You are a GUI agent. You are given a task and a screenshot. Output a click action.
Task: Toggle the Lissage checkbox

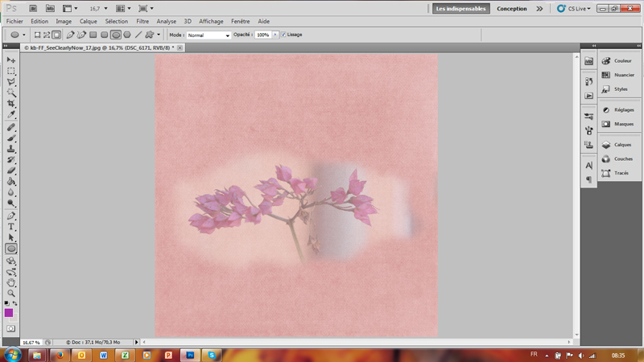[283, 35]
